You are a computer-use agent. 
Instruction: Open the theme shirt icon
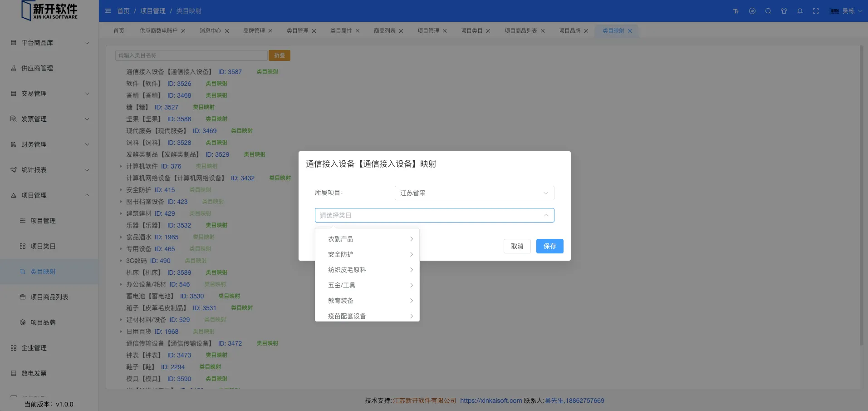(784, 11)
